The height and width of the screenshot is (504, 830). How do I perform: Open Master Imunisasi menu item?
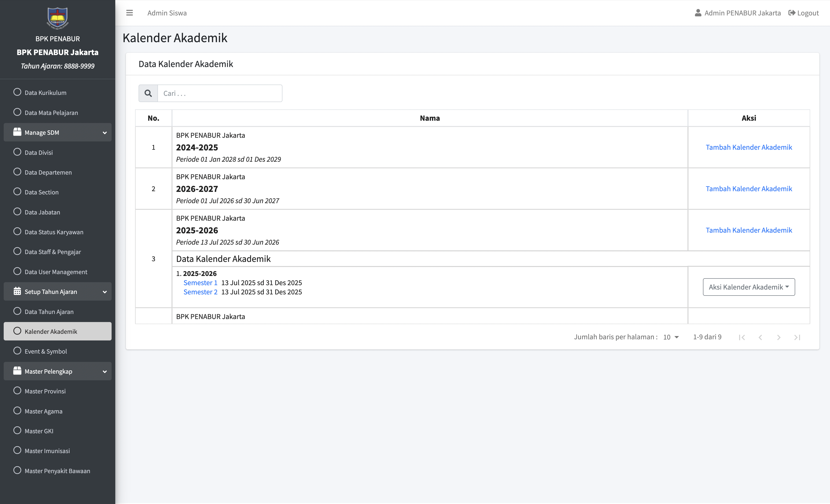click(x=58, y=451)
